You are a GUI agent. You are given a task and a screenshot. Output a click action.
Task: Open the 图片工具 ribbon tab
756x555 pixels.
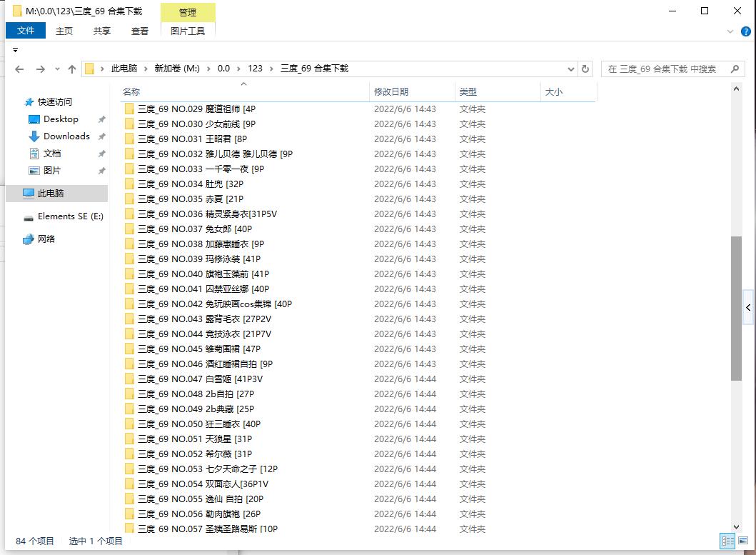[188, 31]
